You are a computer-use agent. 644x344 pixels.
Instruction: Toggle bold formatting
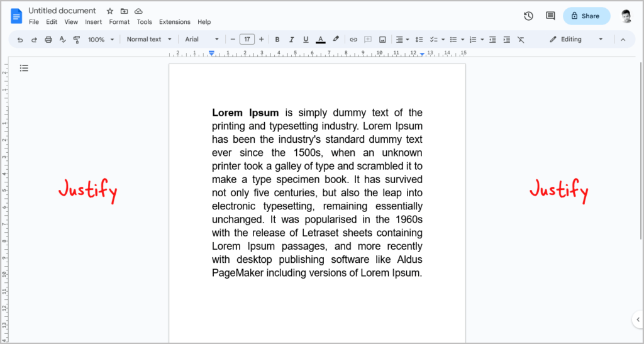(277, 40)
